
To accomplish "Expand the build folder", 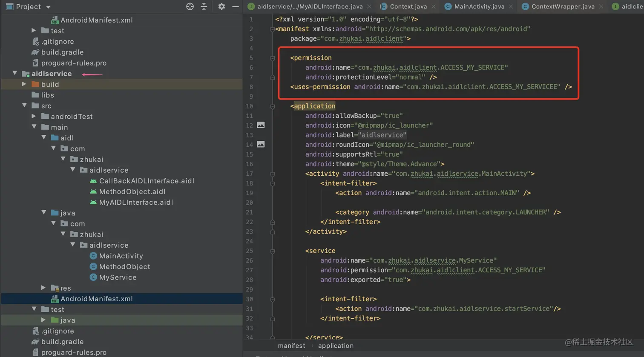I will pyautogui.click(x=24, y=84).
